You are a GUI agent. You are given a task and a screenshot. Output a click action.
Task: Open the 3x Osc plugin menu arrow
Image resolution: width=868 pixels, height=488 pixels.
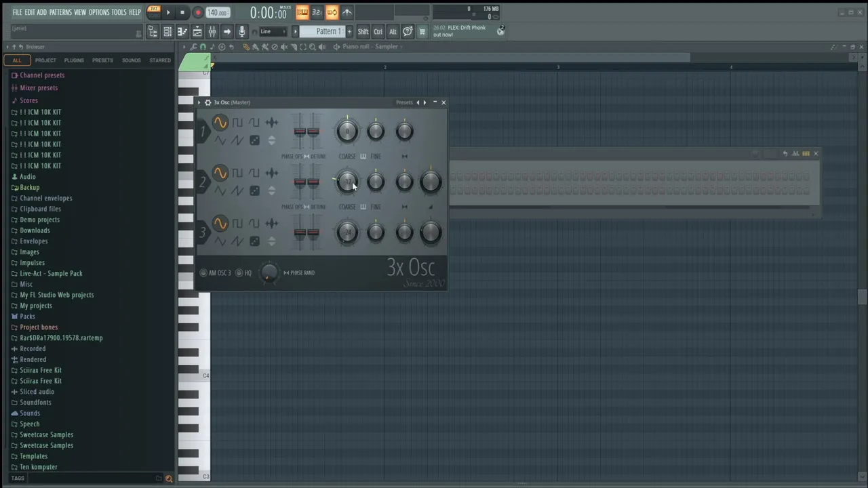[200, 102]
